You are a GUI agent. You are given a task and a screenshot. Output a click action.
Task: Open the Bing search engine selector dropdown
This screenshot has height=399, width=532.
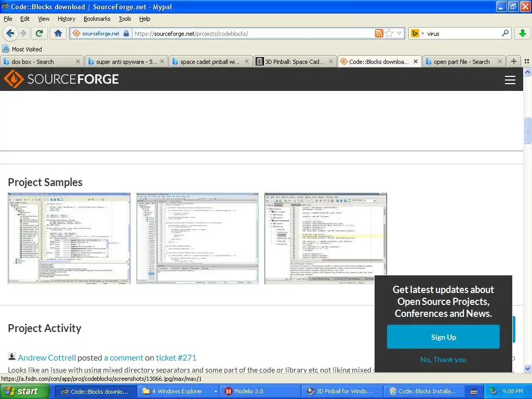(x=418, y=33)
